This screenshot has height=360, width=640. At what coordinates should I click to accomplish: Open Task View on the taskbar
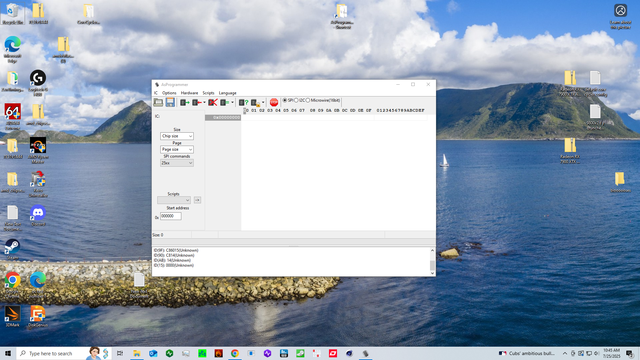coord(120,353)
